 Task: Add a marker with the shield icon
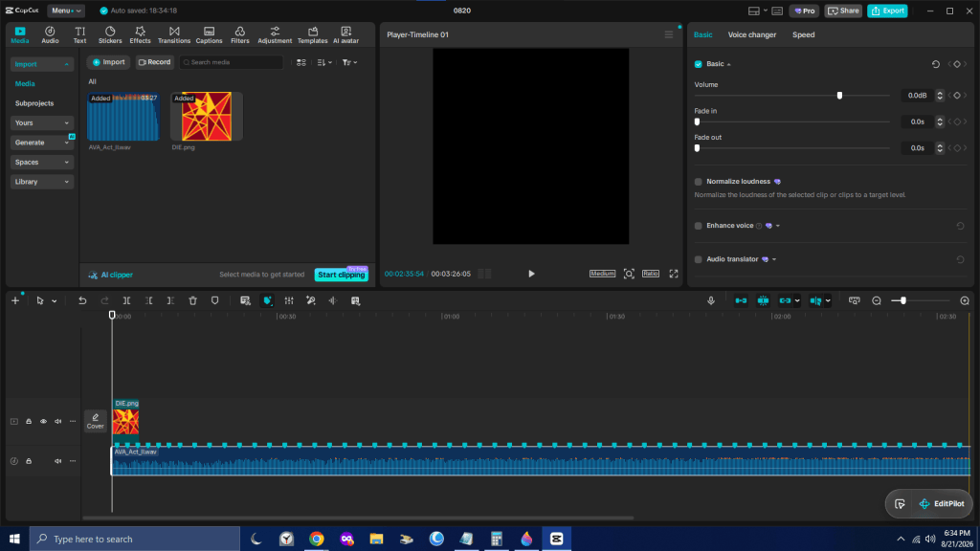click(x=215, y=300)
